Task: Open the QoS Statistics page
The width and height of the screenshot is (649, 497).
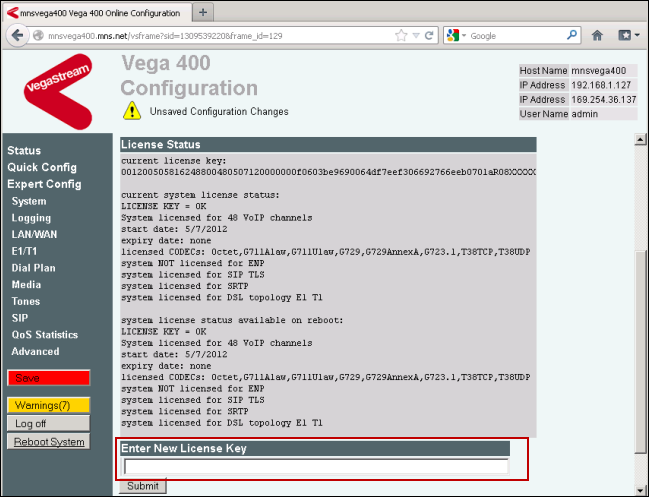Action: (44, 335)
